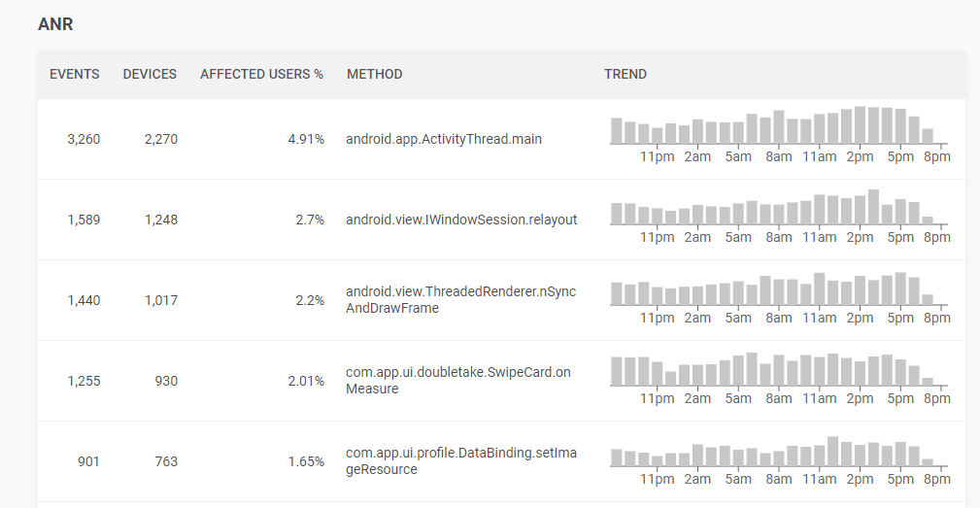Click 2pm label on ActivityThread.main trend
This screenshot has width=980, height=508.
coord(860,156)
